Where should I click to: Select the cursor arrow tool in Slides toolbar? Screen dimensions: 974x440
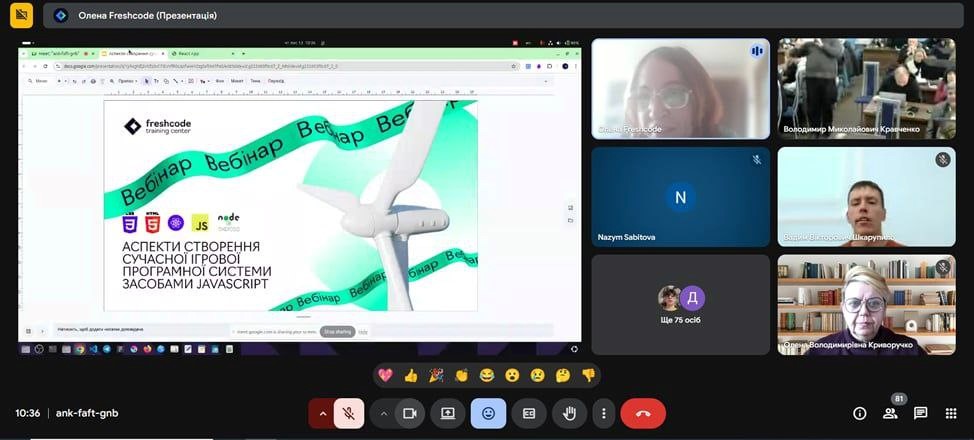pos(147,81)
